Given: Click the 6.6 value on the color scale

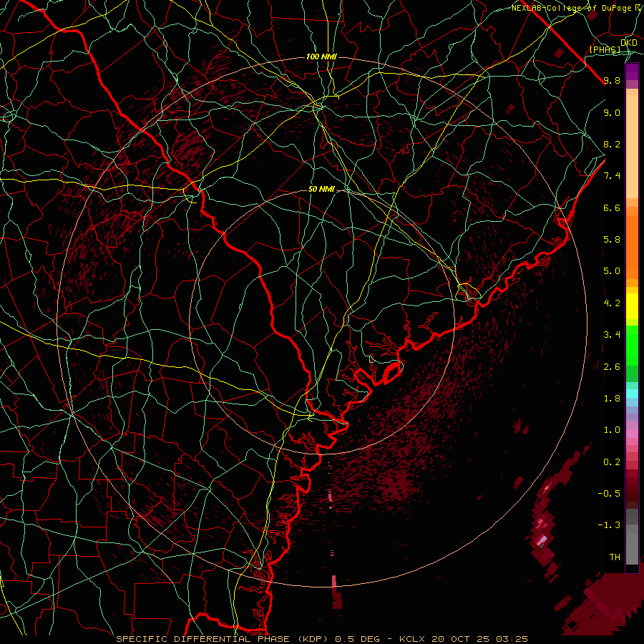Looking at the screenshot, I should pos(612,208).
